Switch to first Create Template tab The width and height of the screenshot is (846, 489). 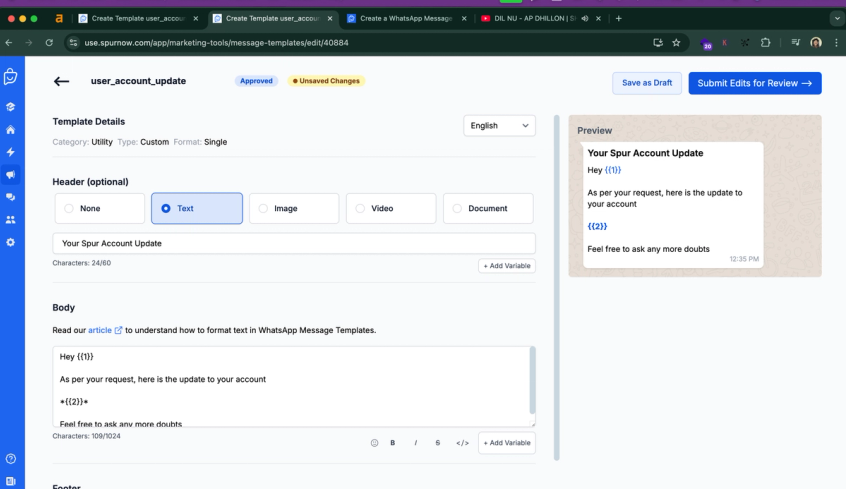click(x=138, y=18)
